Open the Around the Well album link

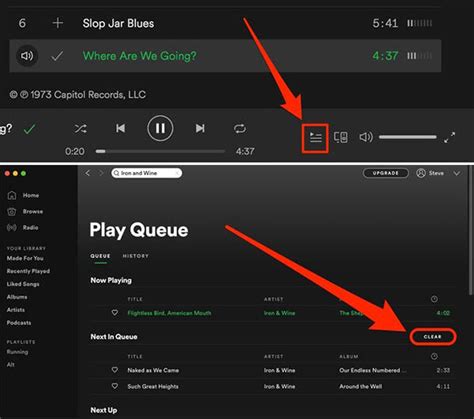361,386
